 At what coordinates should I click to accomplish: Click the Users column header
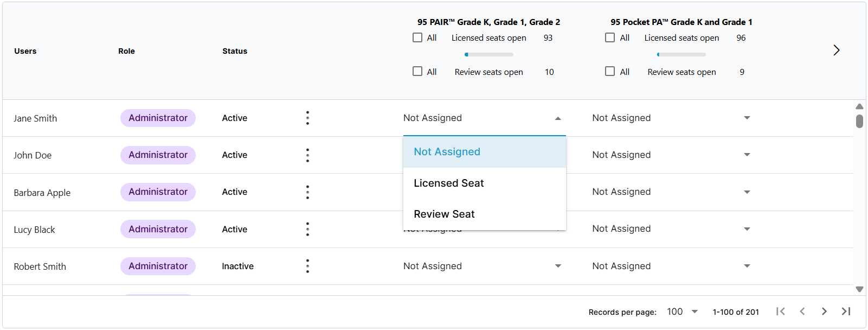tap(25, 51)
